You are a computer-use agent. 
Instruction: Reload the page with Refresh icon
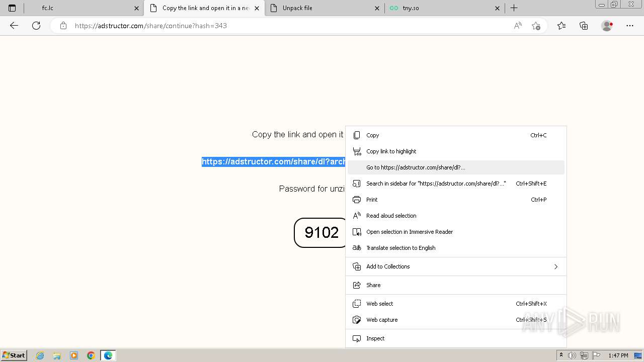[x=36, y=26]
